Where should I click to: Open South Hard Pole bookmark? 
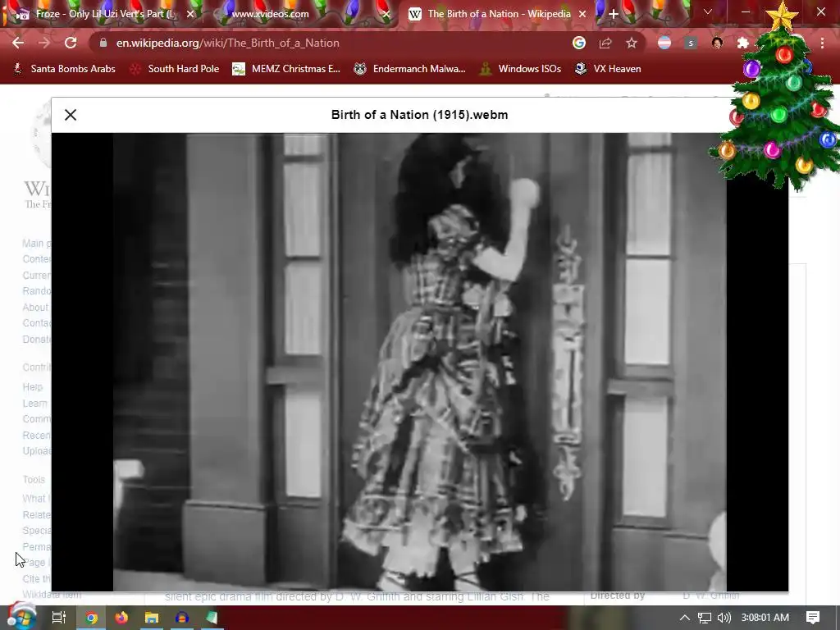176,69
